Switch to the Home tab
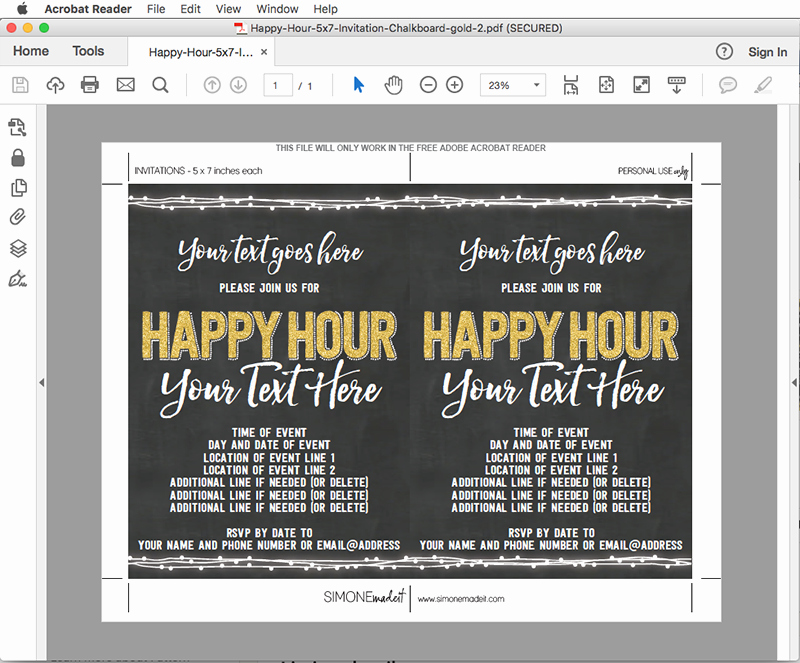Image resolution: width=800 pixels, height=663 pixels. (31, 51)
